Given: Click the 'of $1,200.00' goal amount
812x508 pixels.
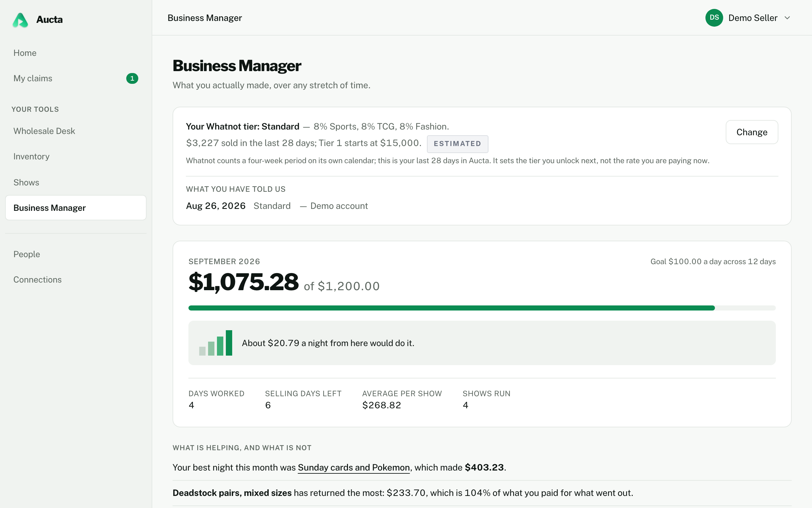Looking at the screenshot, I should (342, 286).
